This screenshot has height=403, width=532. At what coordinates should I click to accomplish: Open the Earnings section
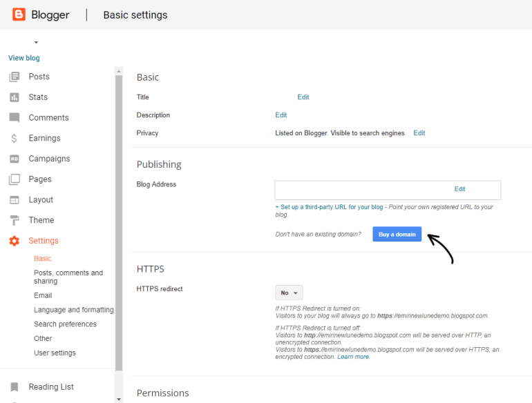click(x=44, y=138)
